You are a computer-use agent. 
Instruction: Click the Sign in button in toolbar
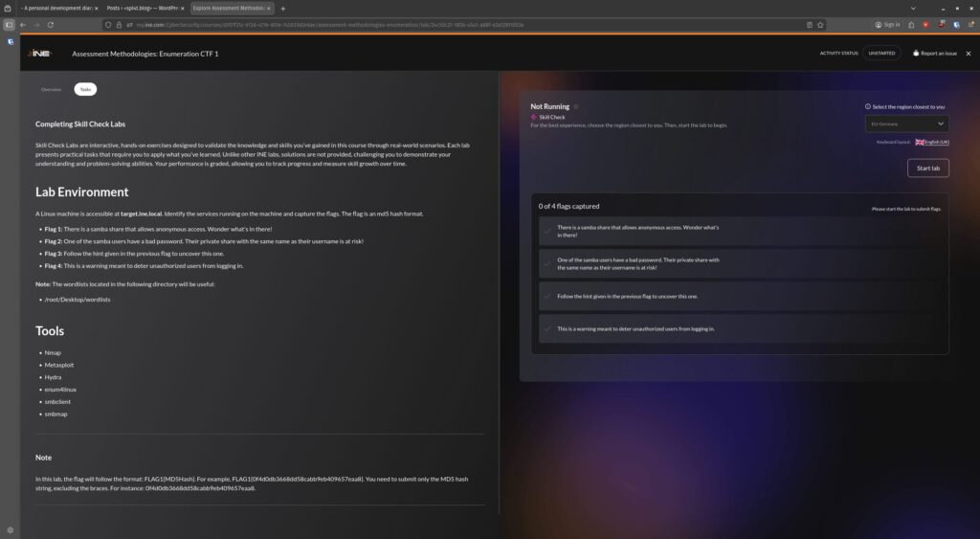(x=887, y=24)
